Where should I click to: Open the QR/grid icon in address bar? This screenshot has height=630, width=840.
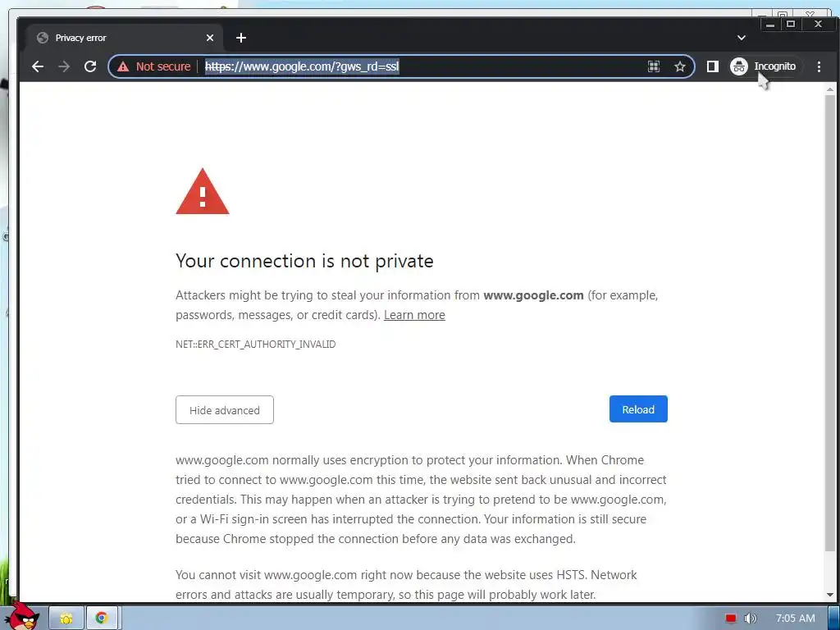pos(654,66)
